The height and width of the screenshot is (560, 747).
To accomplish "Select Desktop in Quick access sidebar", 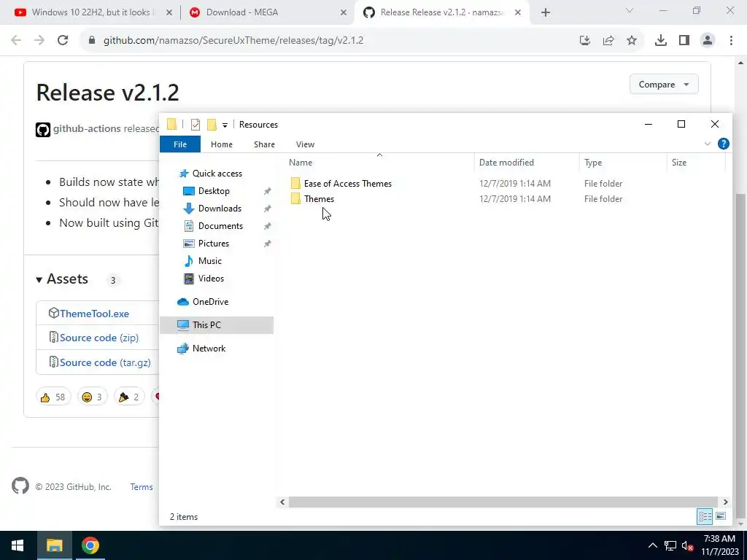I will click(x=214, y=191).
